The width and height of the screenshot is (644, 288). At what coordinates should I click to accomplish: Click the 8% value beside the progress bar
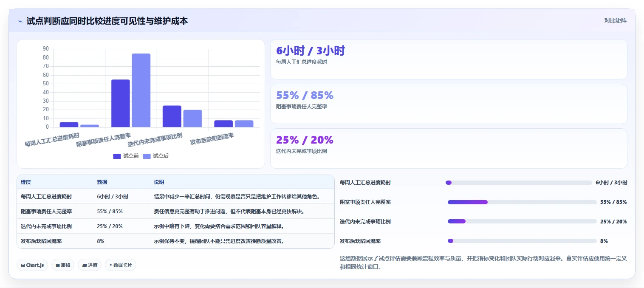pyautogui.click(x=604, y=241)
